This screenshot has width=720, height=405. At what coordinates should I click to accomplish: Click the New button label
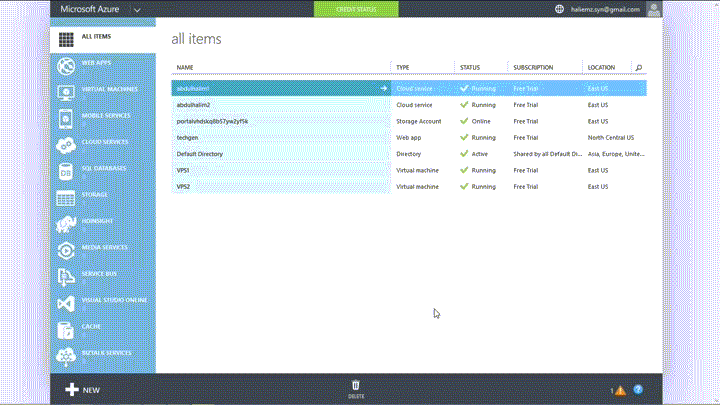[91, 390]
